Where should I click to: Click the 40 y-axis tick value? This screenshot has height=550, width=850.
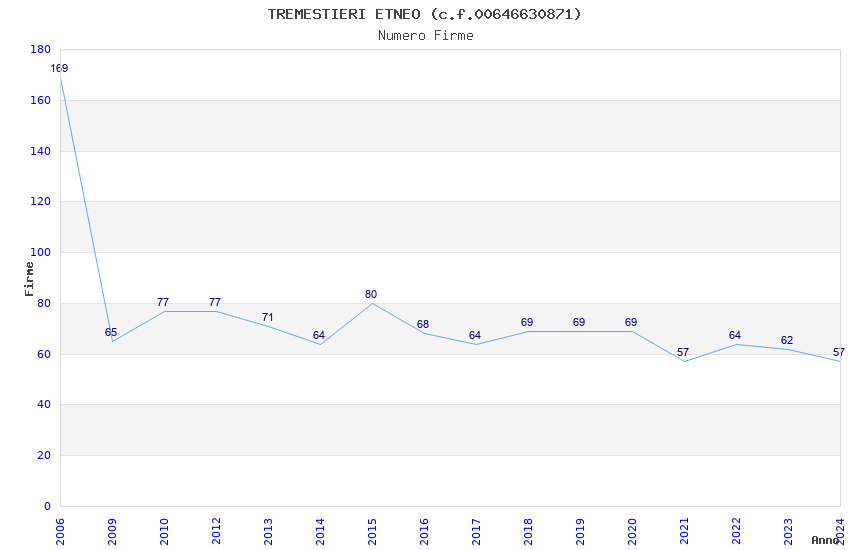pyautogui.click(x=44, y=404)
